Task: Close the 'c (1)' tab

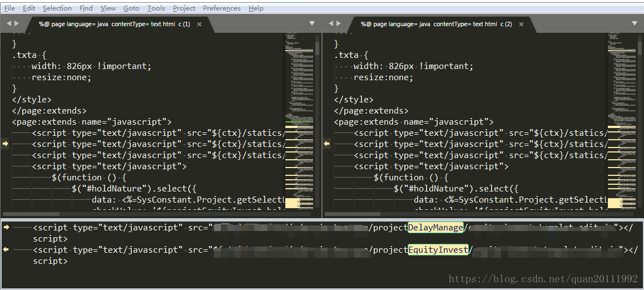Action: pyautogui.click(x=199, y=24)
